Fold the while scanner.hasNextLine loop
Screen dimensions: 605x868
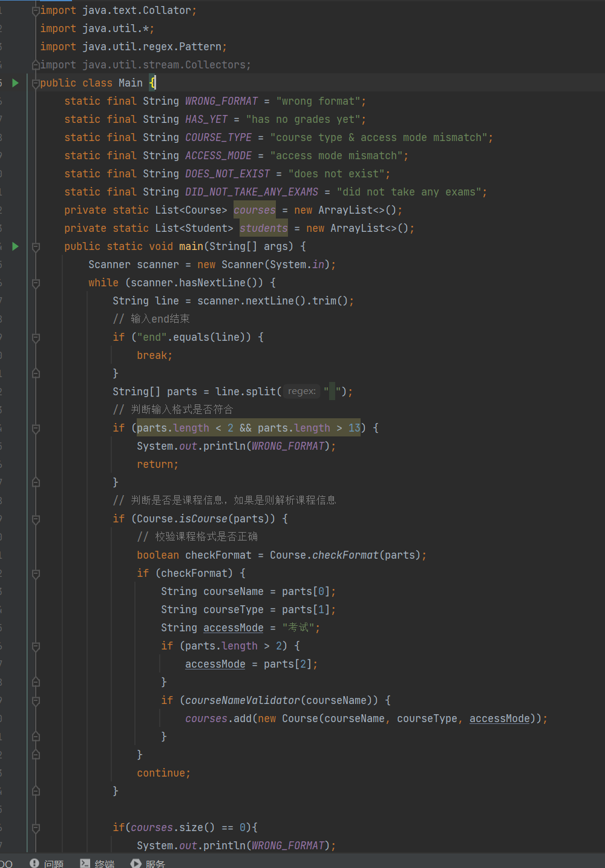(x=36, y=283)
